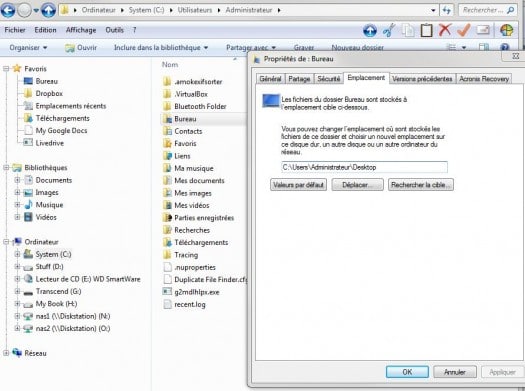Click the preview pane toggle icon
The width and height of the screenshot is (525, 391).
click(483, 47)
